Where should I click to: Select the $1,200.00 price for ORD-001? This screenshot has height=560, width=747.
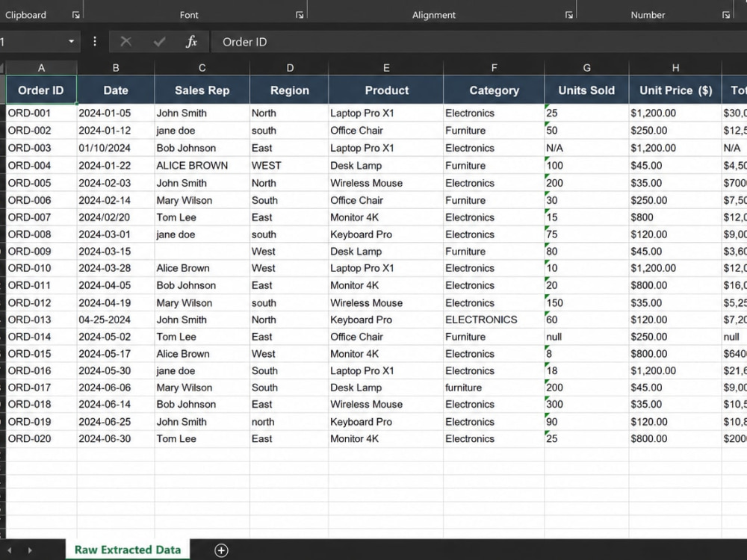pos(675,113)
